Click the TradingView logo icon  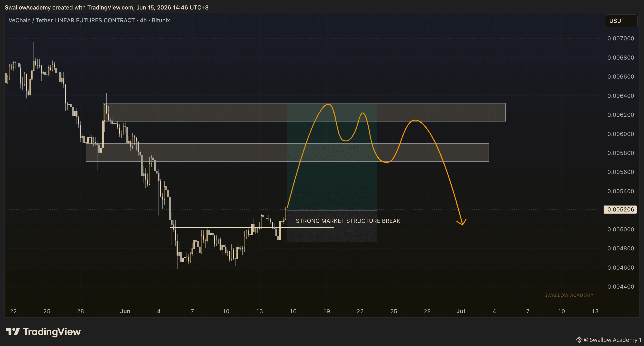click(x=13, y=332)
